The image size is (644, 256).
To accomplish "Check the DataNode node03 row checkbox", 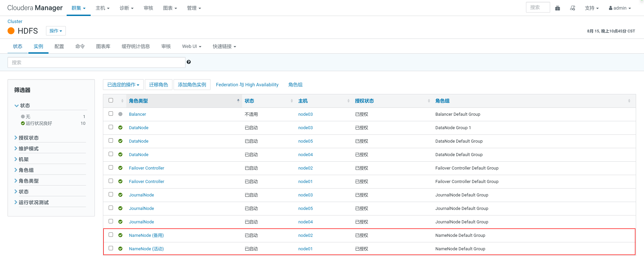I will coord(111,127).
